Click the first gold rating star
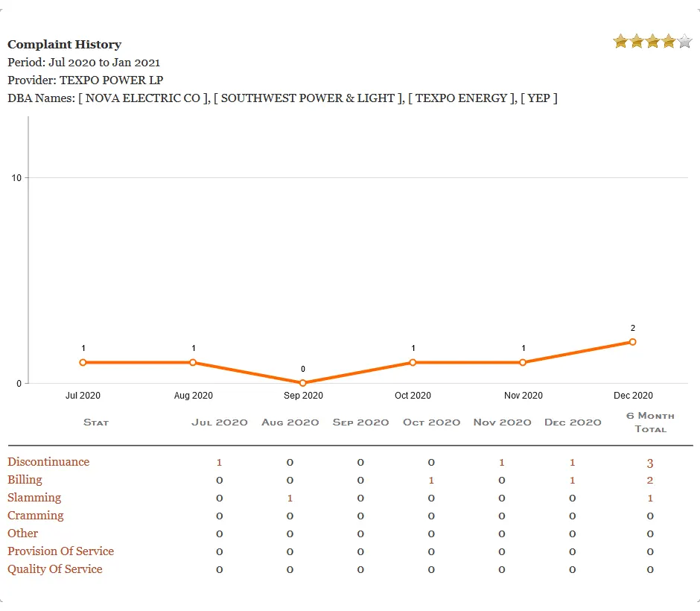Image resolution: width=700 pixels, height=611 pixels. 620,42
